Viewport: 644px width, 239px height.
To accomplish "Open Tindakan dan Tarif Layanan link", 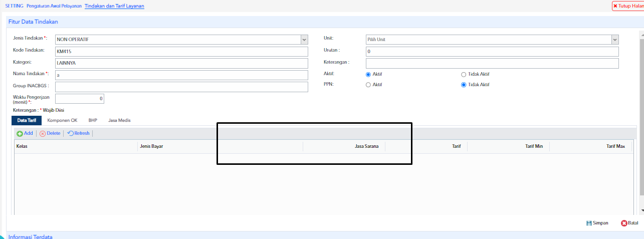I will click(x=114, y=6).
